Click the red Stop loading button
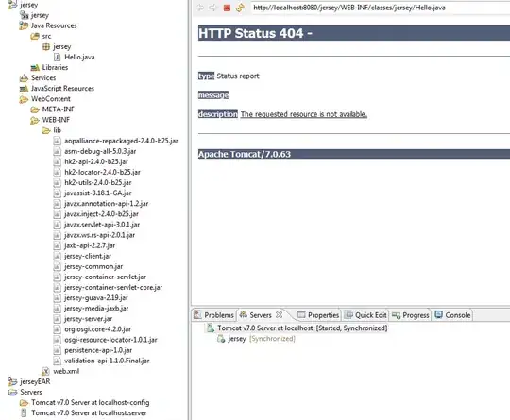 pyautogui.click(x=227, y=8)
